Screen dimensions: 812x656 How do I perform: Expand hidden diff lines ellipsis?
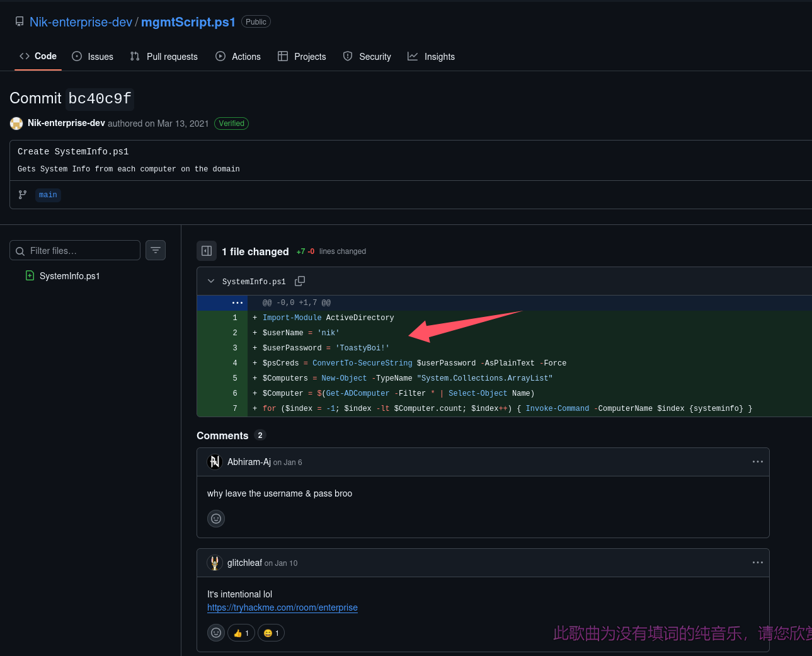click(x=237, y=302)
